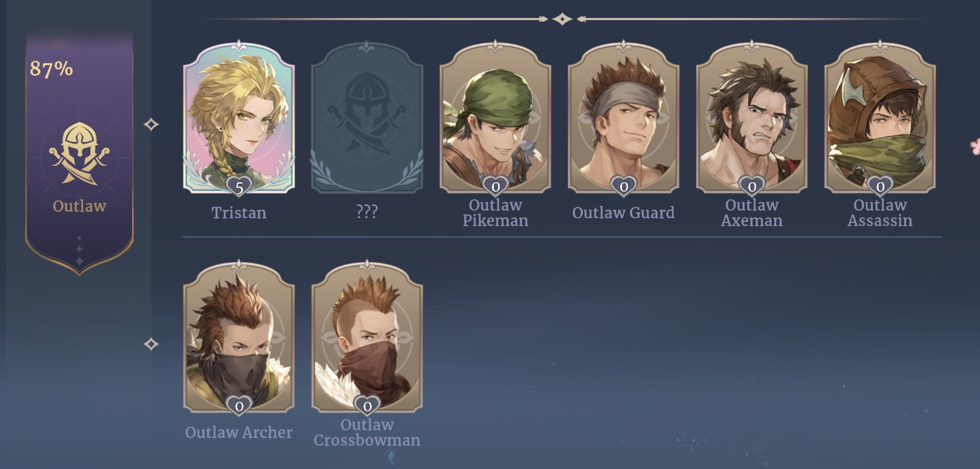Click the heart badge on Outlaw Axeman
980x469 pixels.
752,187
